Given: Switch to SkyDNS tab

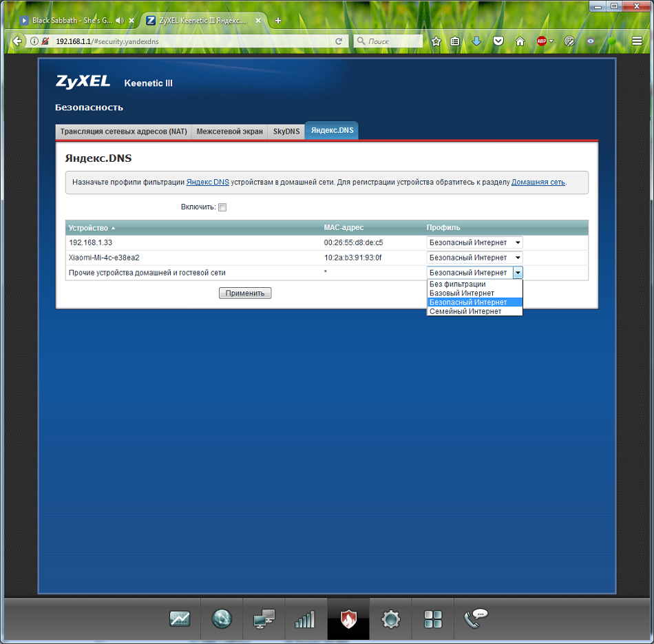Looking at the screenshot, I should 286,132.
